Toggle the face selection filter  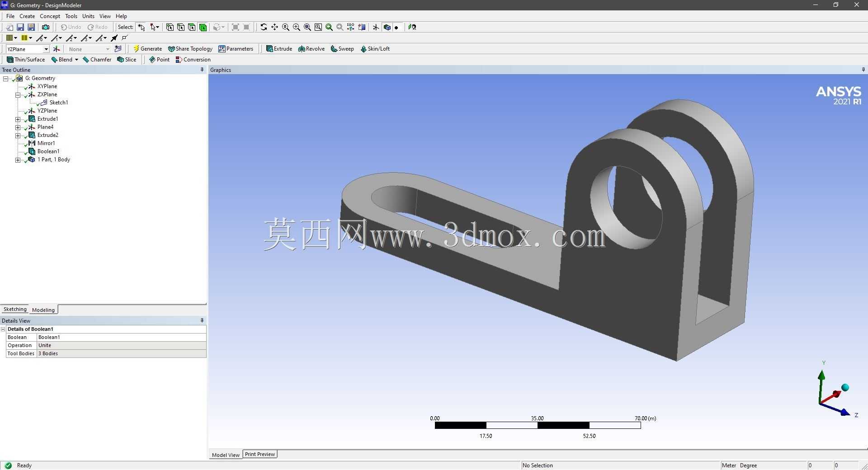tap(192, 27)
